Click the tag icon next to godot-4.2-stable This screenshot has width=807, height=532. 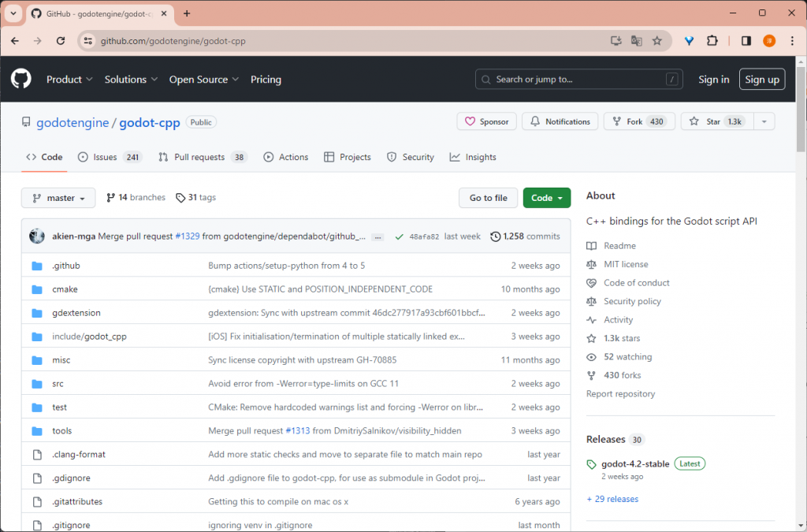[591, 464]
